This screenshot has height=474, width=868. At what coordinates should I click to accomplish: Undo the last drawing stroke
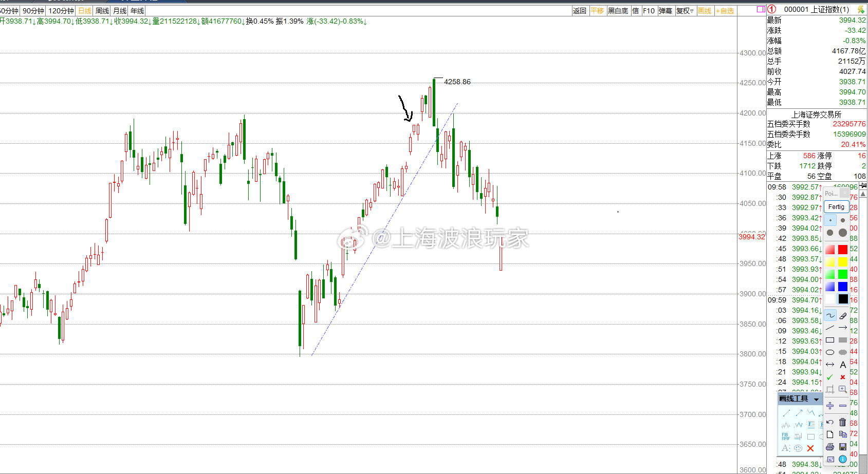tap(830, 422)
